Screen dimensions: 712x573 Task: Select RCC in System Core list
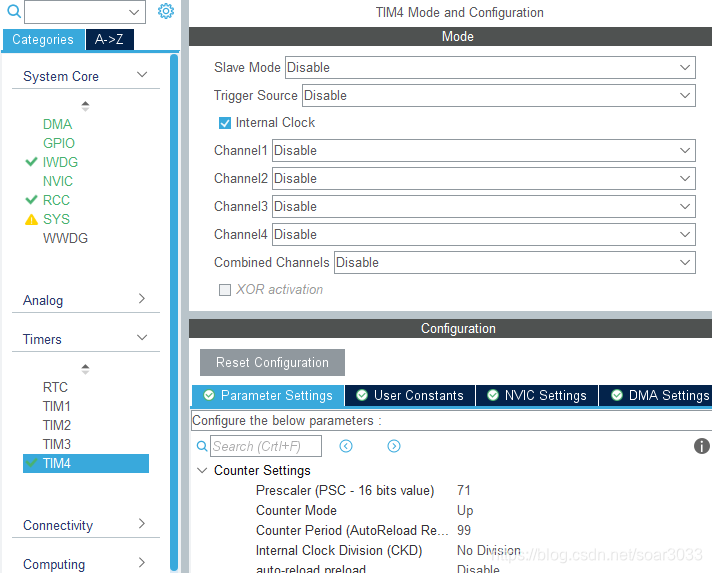pos(56,200)
